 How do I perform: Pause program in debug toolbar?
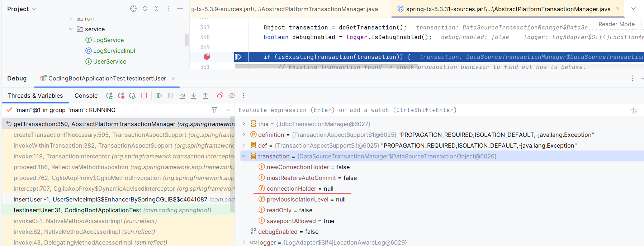[x=170, y=96]
